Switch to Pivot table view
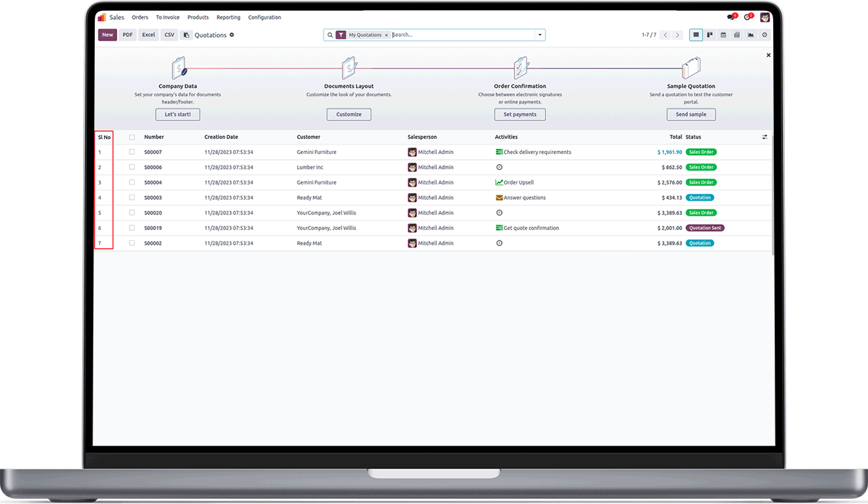 click(737, 35)
